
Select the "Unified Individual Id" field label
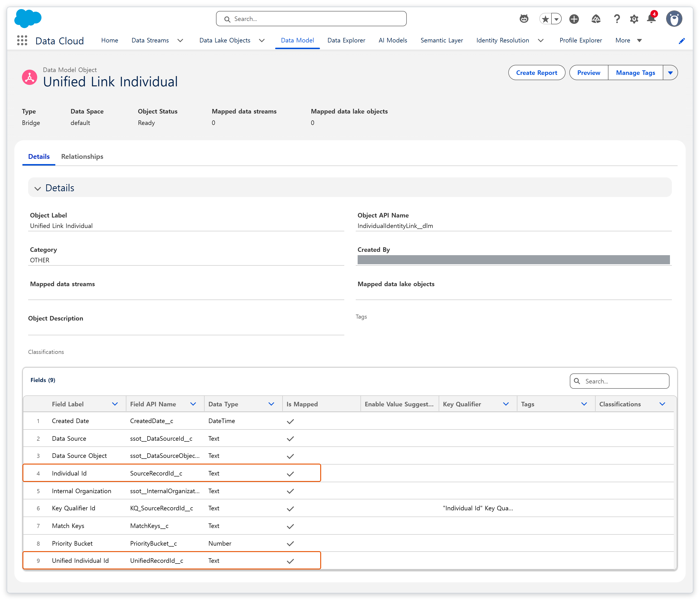tap(80, 560)
